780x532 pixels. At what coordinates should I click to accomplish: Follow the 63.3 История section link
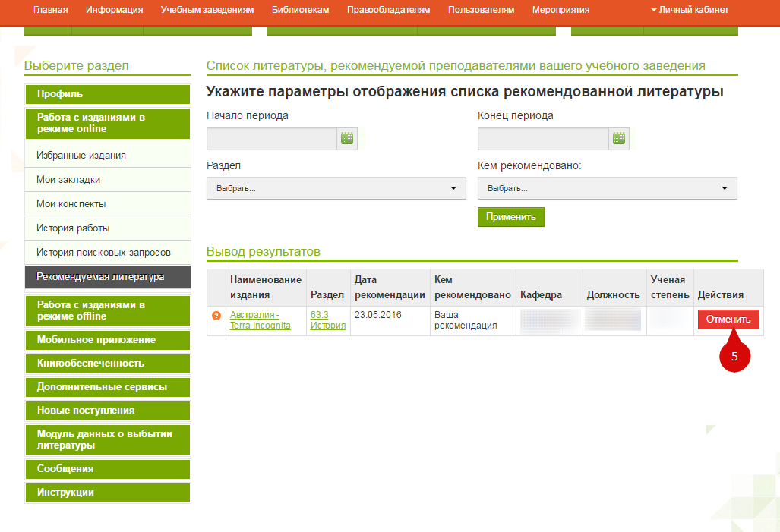tap(327, 320)
